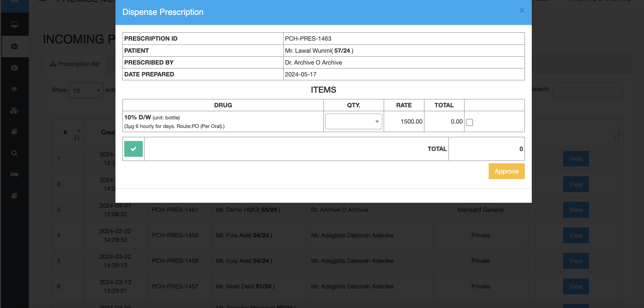Open the cubes inventory sidebar icon
The height and width of the screenshot is (308, 644).
coord(14,110)
